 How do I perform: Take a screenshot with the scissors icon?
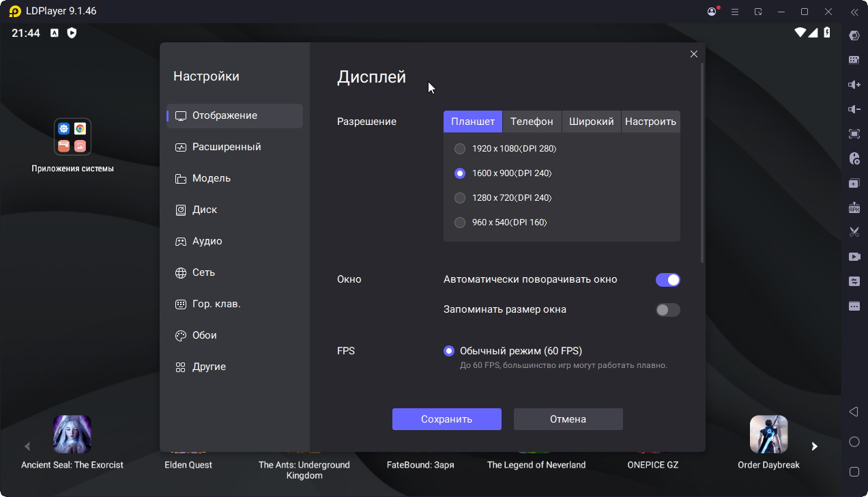point(854,232)
